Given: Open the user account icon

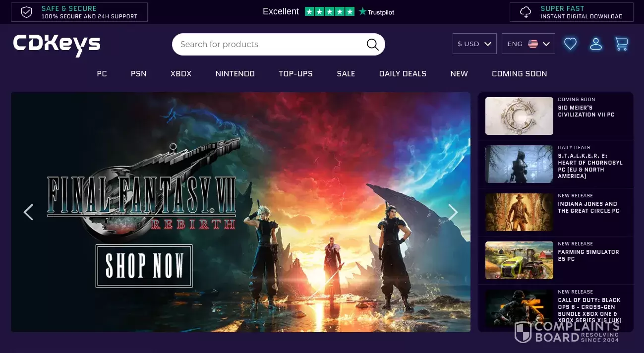Looking at the screenshot, I should tap(596, 44).
